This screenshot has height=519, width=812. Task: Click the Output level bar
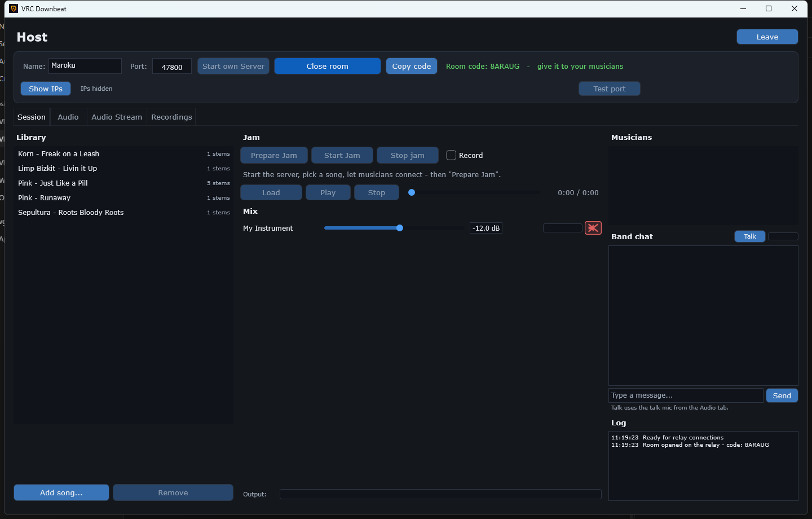tap(440, 494)
